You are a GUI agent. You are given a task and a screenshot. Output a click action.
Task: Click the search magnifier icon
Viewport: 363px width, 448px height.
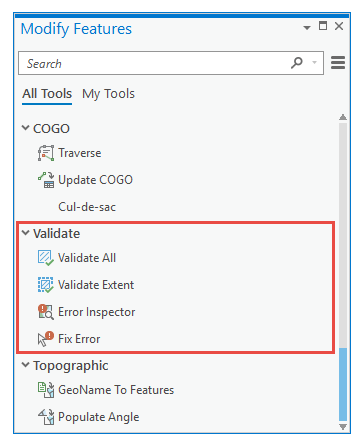(297, 63)
